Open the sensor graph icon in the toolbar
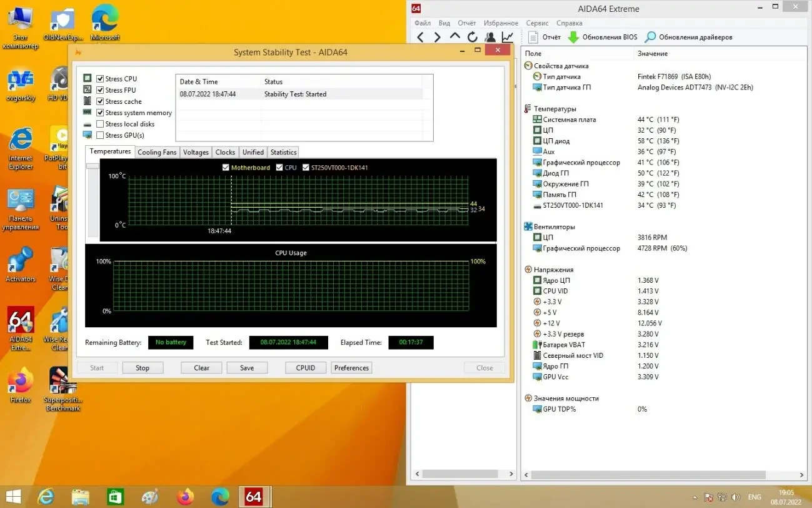The height and width of the screenshot is (508, 812). tap(506, 36)
